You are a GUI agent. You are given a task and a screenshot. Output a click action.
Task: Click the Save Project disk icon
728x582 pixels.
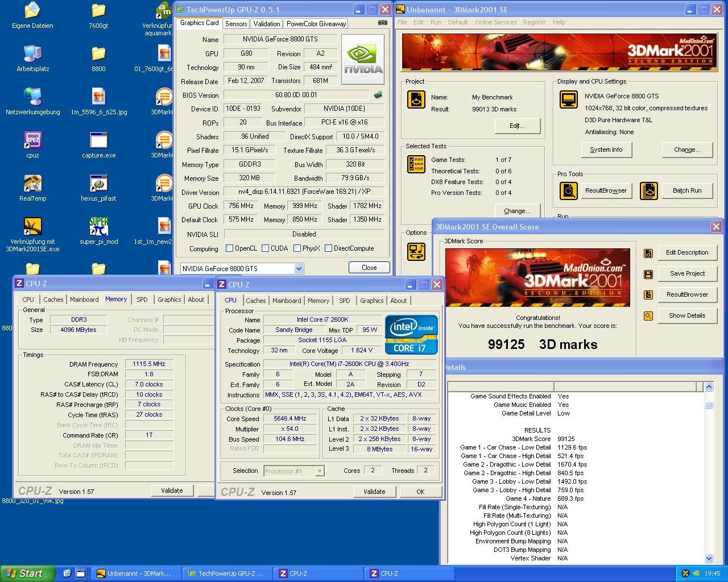tap(648, 275)
